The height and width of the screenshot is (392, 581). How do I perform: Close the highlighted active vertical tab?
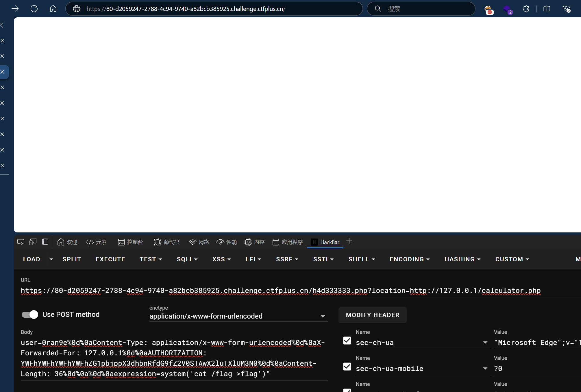2,72
